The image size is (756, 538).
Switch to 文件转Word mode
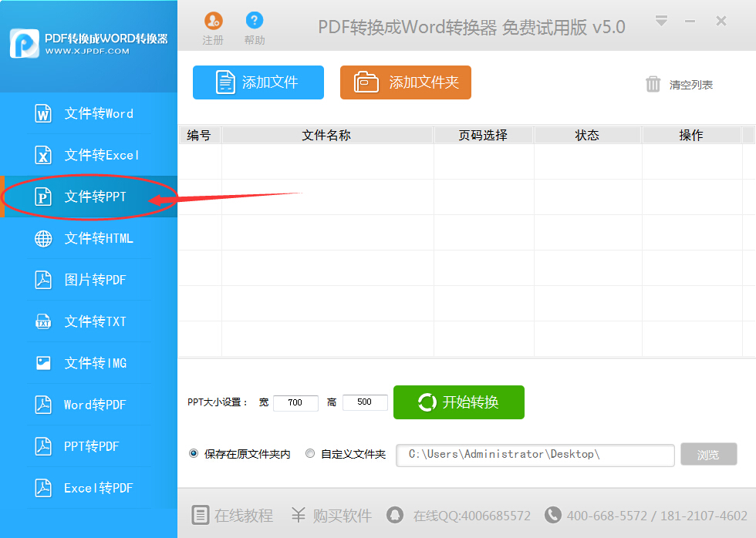pyautogui.click(x=89, y=113)
